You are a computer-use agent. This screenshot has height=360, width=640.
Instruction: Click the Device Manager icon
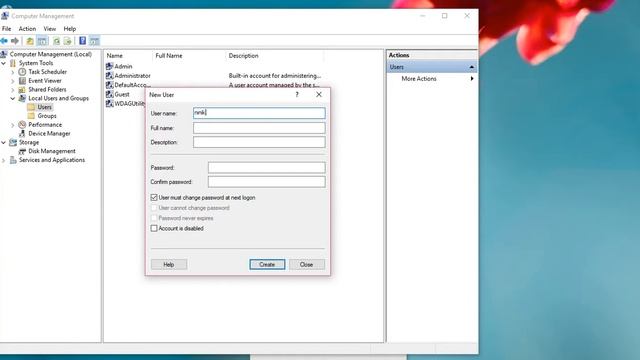point(22,133)
